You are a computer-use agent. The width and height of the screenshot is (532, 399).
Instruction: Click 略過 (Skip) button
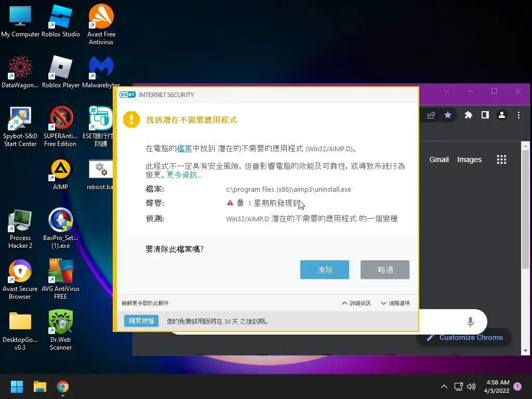tap(385, 270)
